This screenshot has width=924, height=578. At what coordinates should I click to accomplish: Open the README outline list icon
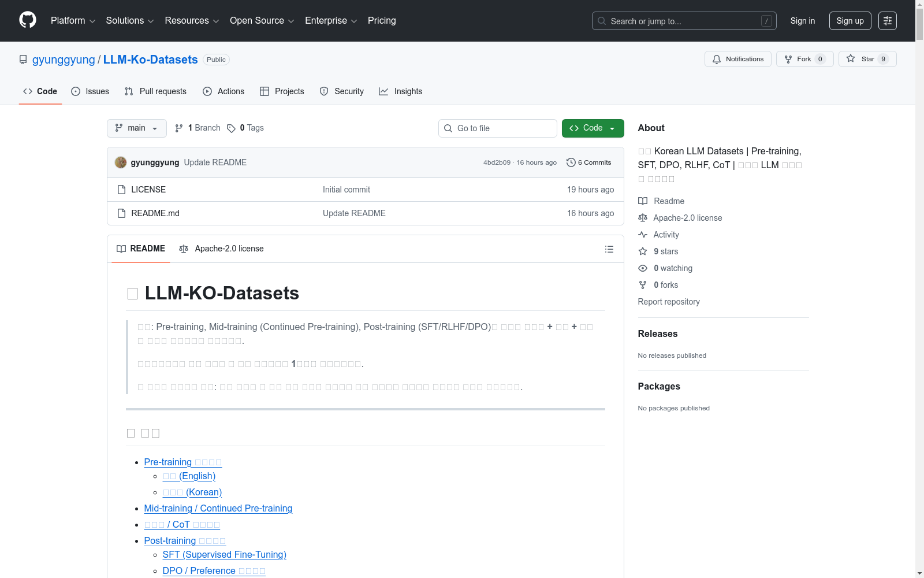pos(609,249)
